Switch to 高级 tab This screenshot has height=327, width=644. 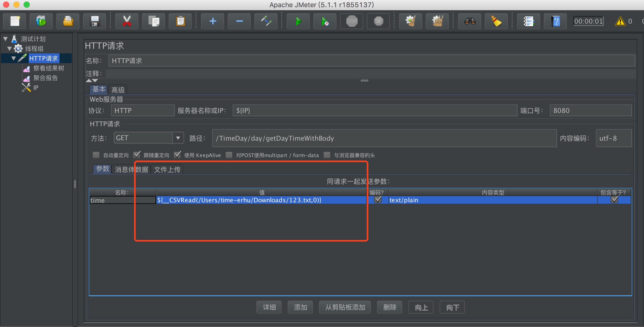pyautogui.click(x=118, y=89)
